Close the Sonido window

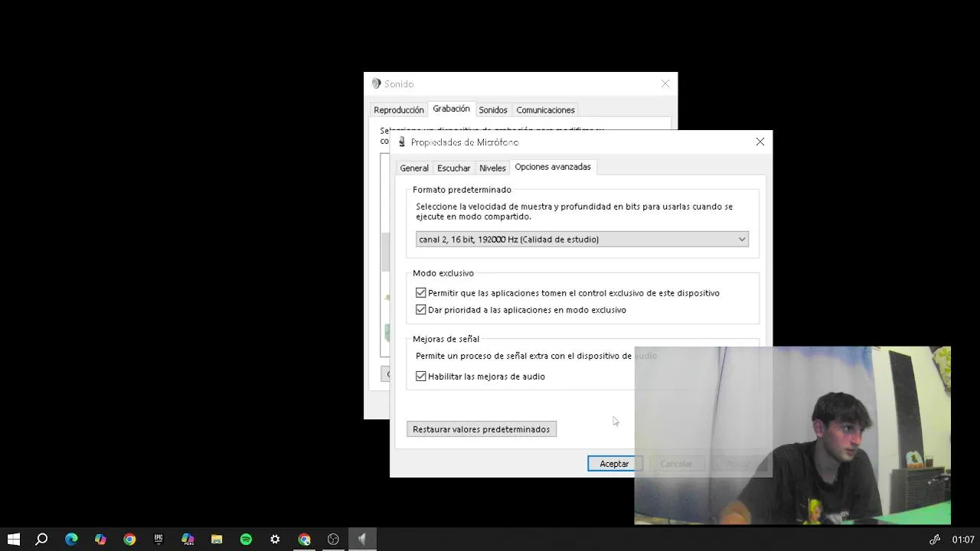coord(665,84)
